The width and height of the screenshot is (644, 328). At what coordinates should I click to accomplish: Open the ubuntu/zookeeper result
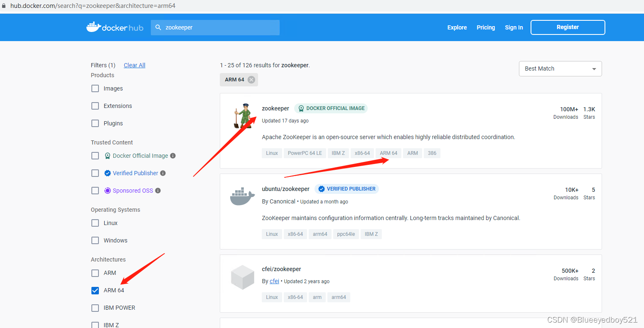tap(285, 189)
